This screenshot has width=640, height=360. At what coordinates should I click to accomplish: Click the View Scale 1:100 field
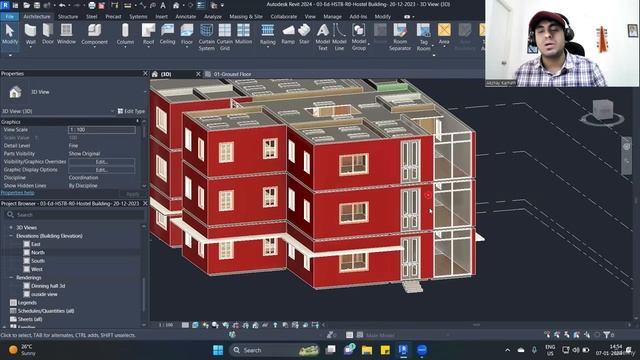tap(102, 130)
